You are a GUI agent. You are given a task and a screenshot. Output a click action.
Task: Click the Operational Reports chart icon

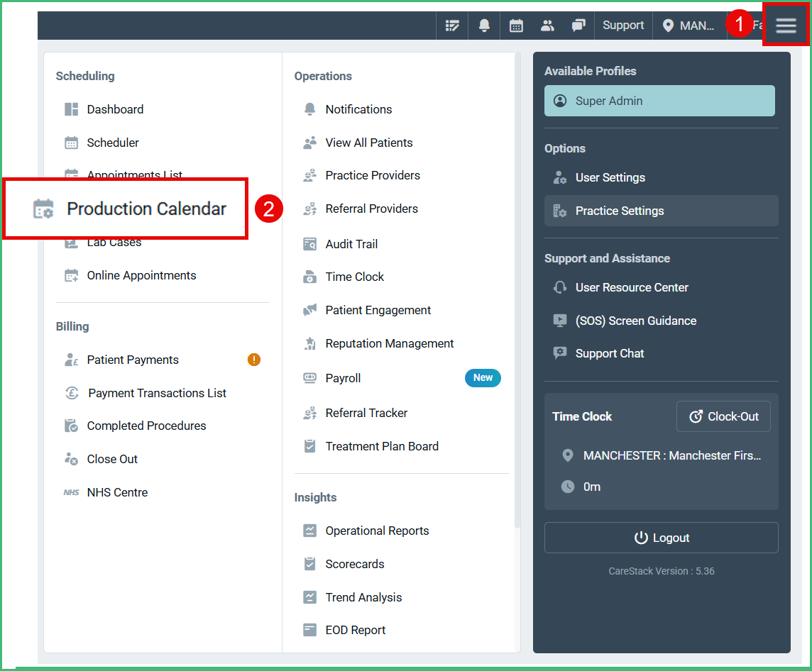click(x=309, y=531)
